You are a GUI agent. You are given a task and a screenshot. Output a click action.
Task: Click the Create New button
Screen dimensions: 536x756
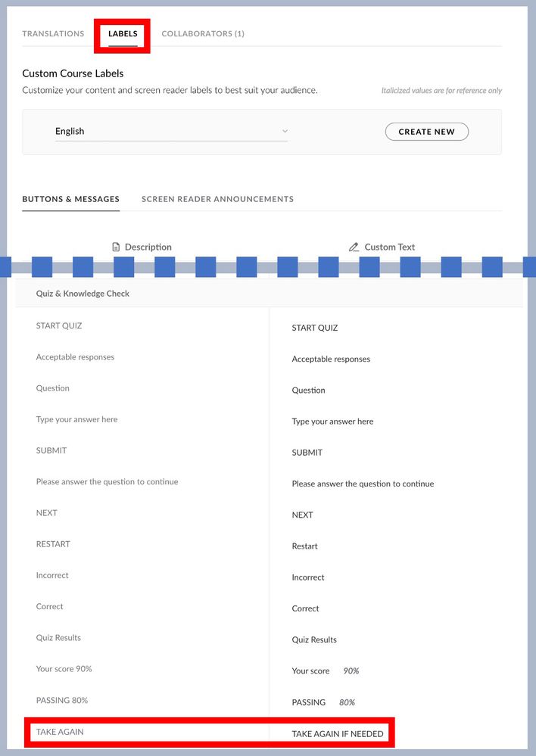[427, 132]
